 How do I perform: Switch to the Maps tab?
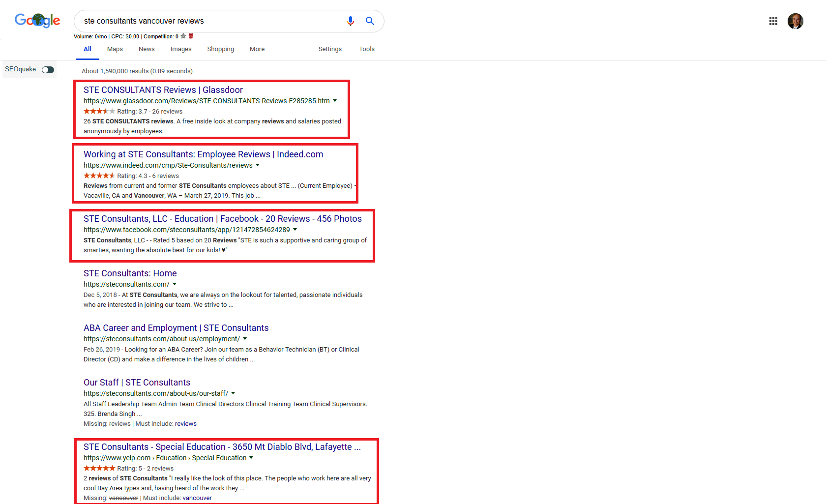pos(115,49)
